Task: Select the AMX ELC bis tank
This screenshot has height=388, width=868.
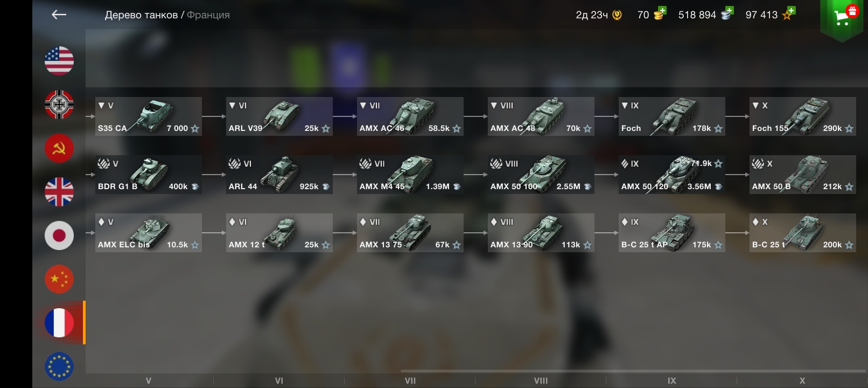Action: pyautogui.click(x=149, y=233)
